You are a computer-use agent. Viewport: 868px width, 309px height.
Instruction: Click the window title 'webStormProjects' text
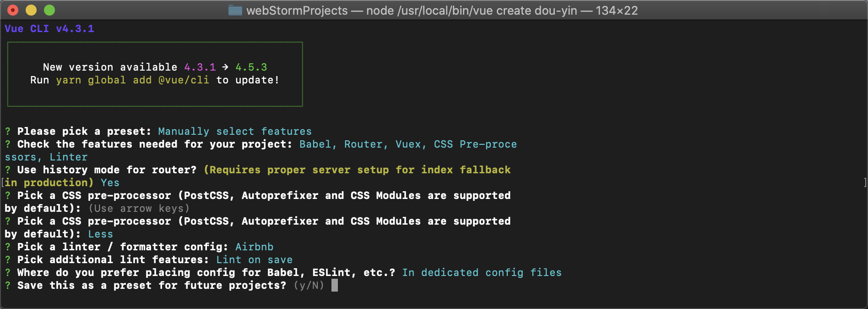coord(297,11)
